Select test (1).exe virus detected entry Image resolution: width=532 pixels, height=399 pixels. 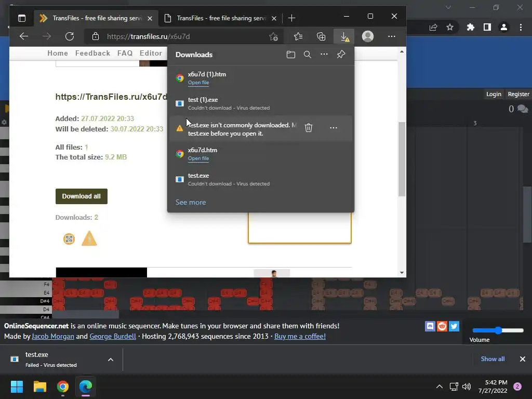point(261,103)
